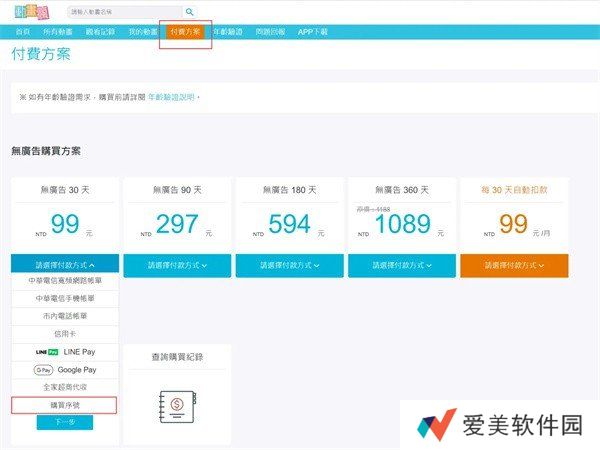
Task: Click the 下一步 button
Action: (65, 422)
